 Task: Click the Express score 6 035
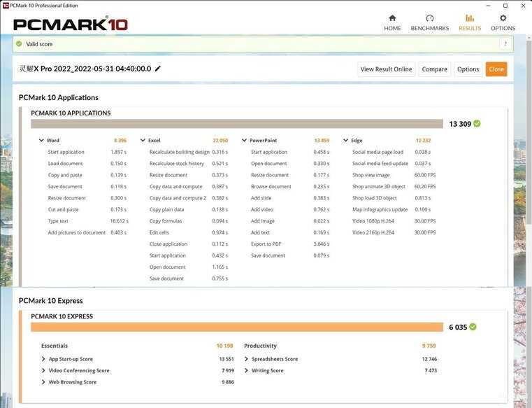[x=458, y=327]
